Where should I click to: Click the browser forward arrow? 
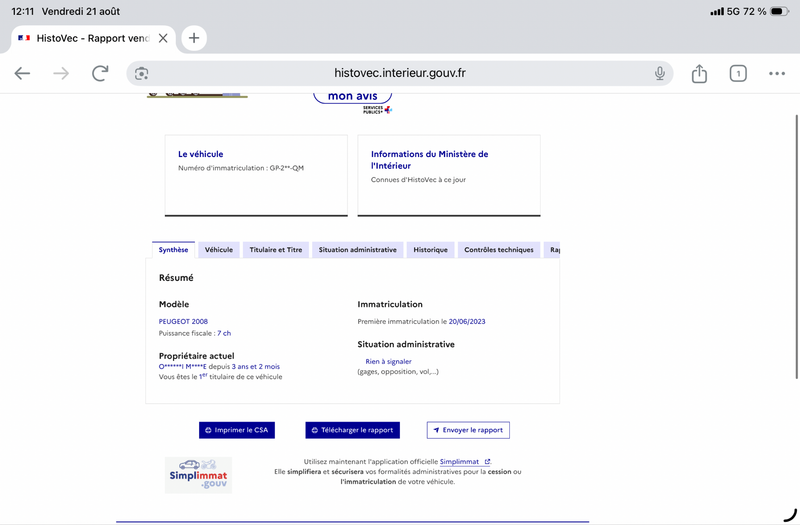pyautogui.click(x=61, y=73)
